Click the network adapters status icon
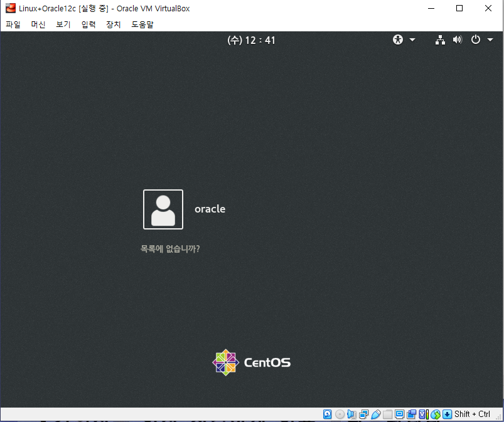Screen dimensions: 504x422 [x=364, y=414]
